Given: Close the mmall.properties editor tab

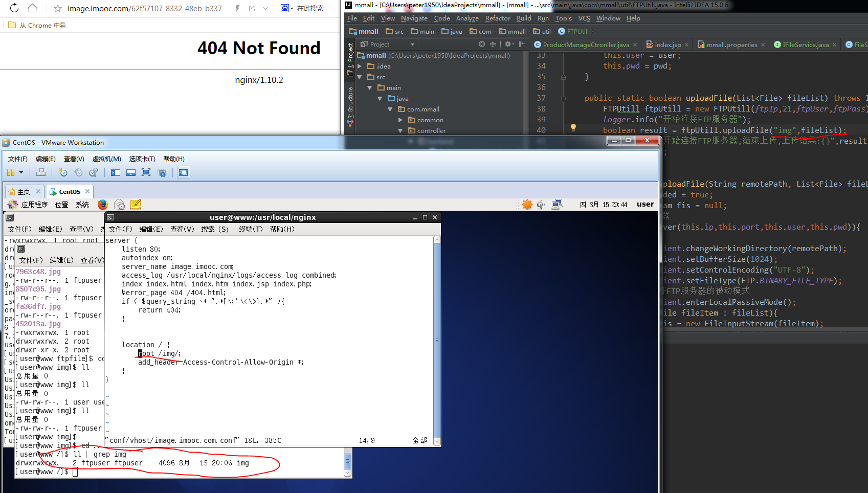Looking at the screenshot, I should [763, 45].
